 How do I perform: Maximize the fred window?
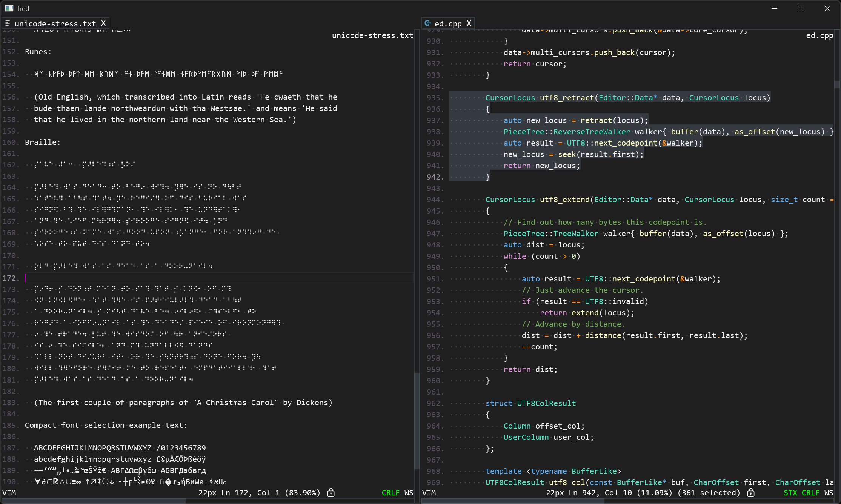800,8
